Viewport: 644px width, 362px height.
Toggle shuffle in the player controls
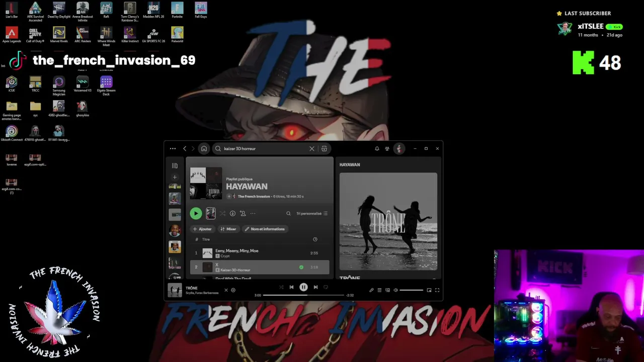(281, 287)
